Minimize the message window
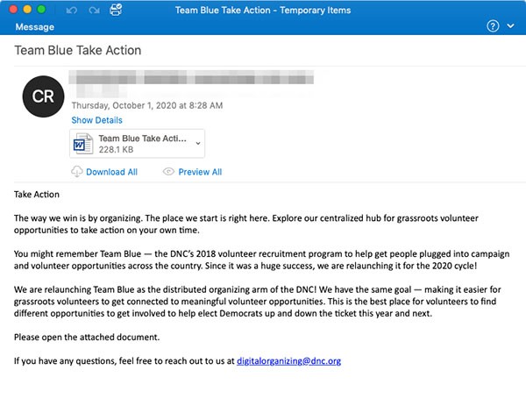 pyautogui.click(x=26, y=10)
